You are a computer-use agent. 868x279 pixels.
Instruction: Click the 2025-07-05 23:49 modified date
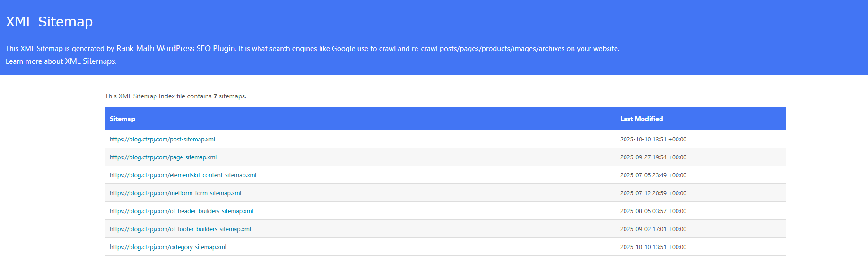click(653, 175)
